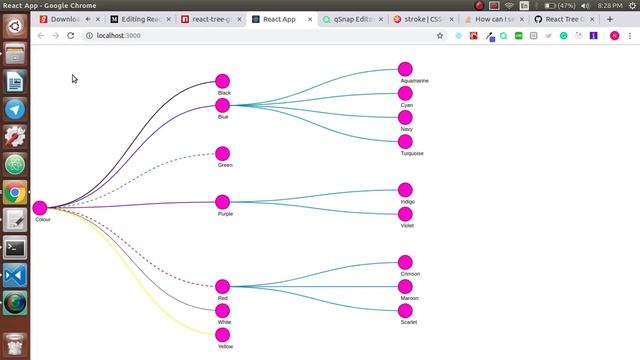Click the Yellow node circle
Viewport: 640px width, 360px height.
(222, 335)
